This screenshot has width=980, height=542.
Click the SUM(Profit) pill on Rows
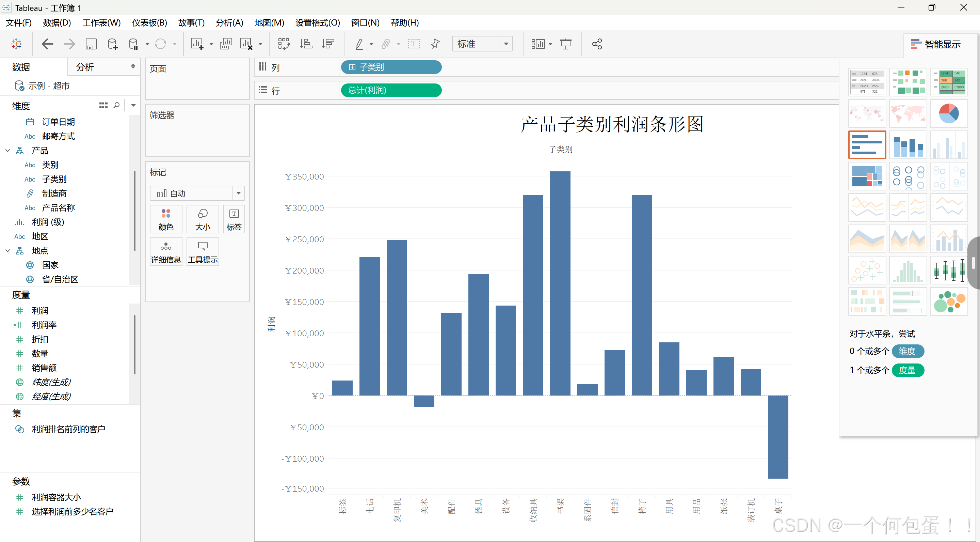(x=391, y=91)
